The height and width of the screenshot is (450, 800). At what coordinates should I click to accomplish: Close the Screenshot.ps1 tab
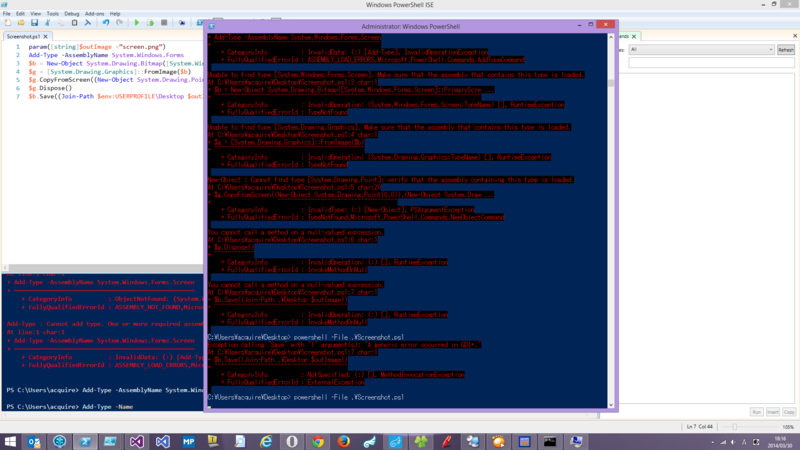(x=45, y=37)
